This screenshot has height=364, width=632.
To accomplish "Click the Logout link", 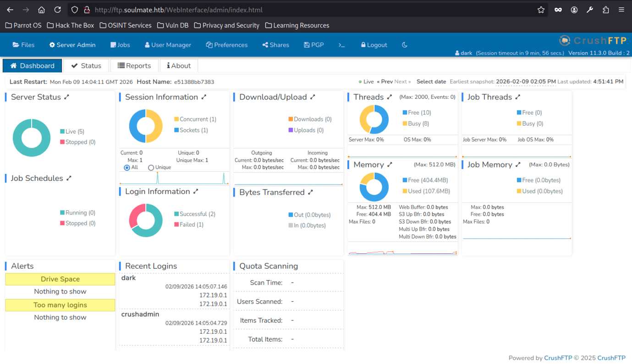I will pos(374,45).
